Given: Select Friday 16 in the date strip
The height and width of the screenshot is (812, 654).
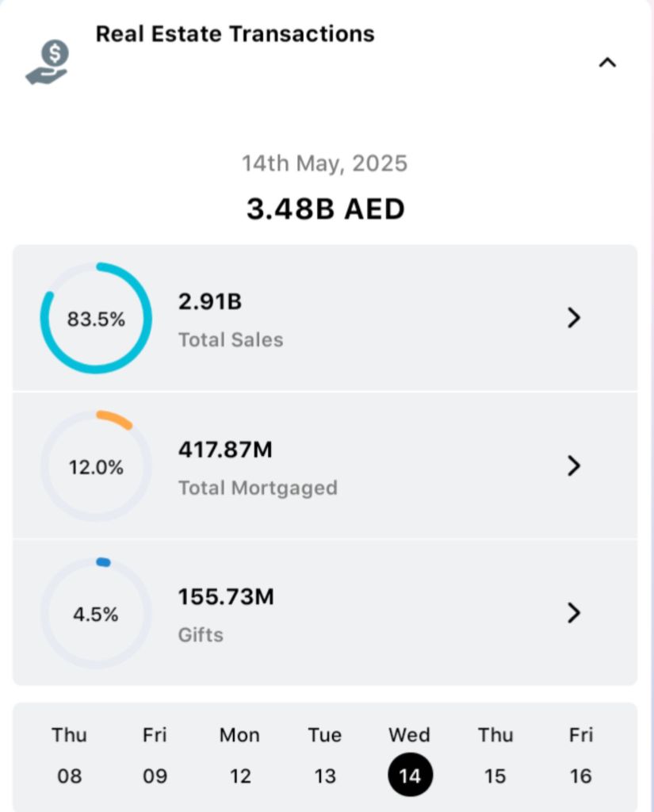Looking at the screenshot, I should click(x=580, y=756).
